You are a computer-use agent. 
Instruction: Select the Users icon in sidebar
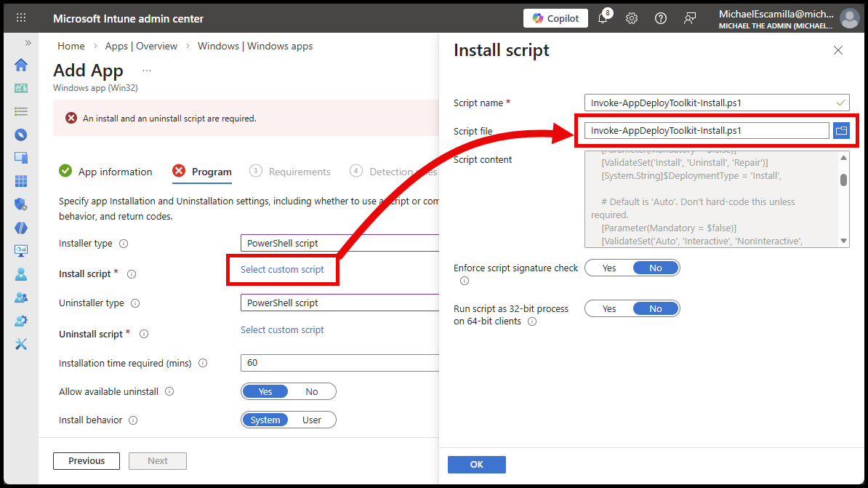pyautogui.click(x=21, y=274)
